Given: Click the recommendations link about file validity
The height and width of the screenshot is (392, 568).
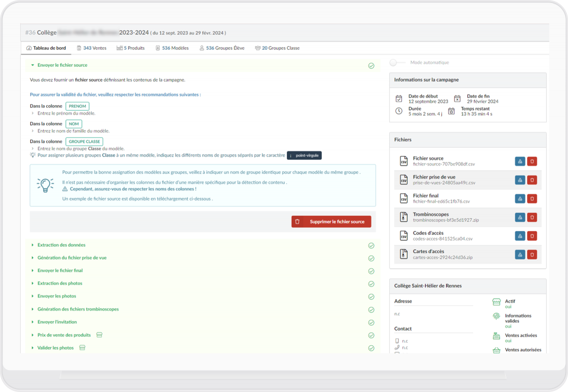Looking at the screenshot, I should click(115, 95).
